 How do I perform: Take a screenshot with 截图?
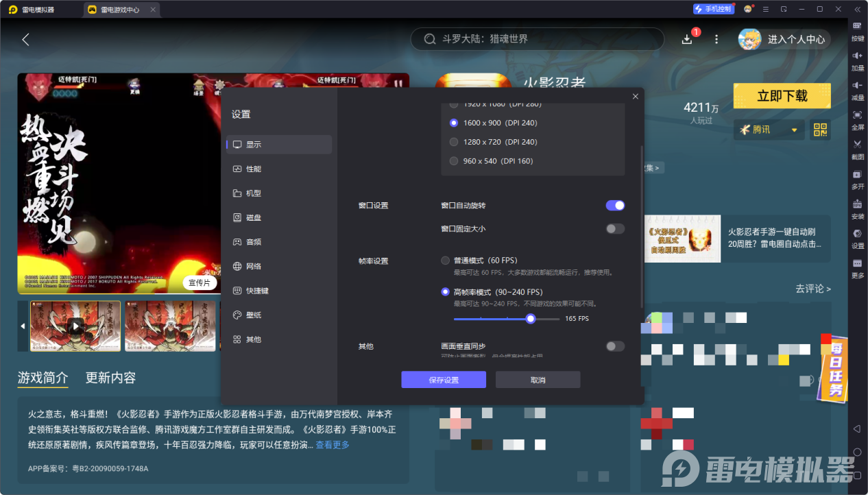pos(857,148)
